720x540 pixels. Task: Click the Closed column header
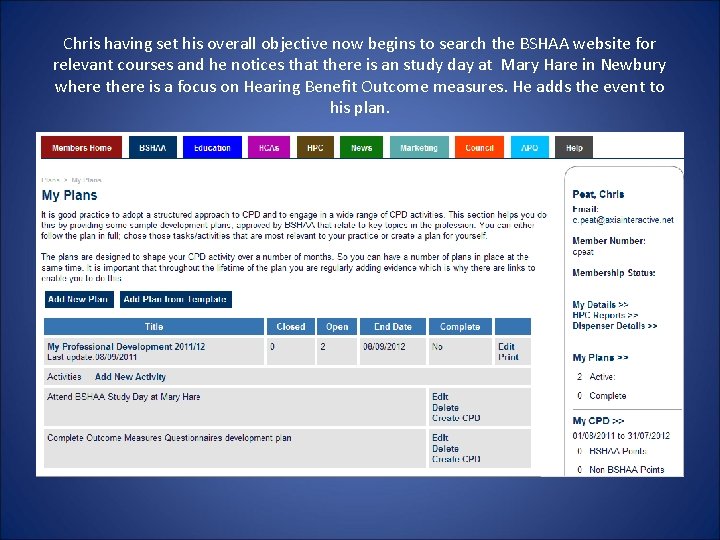[291, 326]
